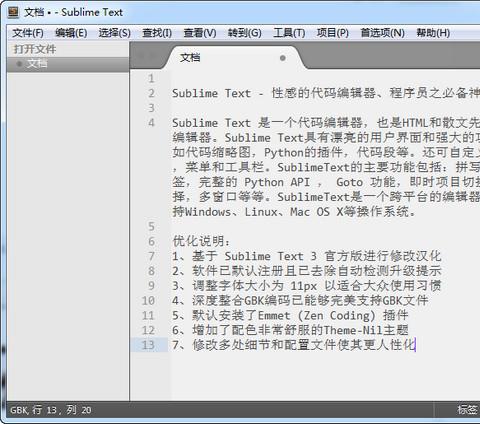This screenshot has width=480, height=424.
Task: Click the Sublime Text app icon in title bar
Action: (14, 12)
